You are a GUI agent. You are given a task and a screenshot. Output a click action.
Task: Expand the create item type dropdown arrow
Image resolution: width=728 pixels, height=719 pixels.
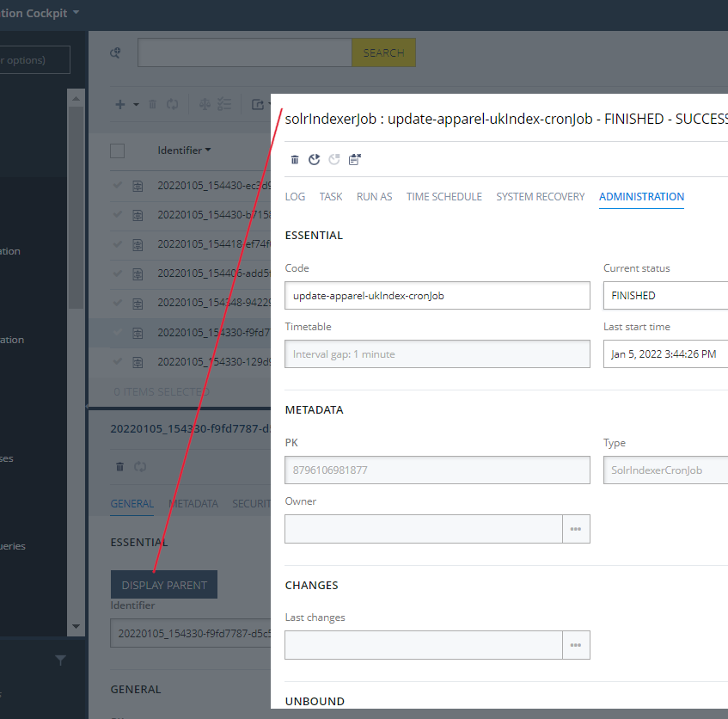(x=135, y=104)
